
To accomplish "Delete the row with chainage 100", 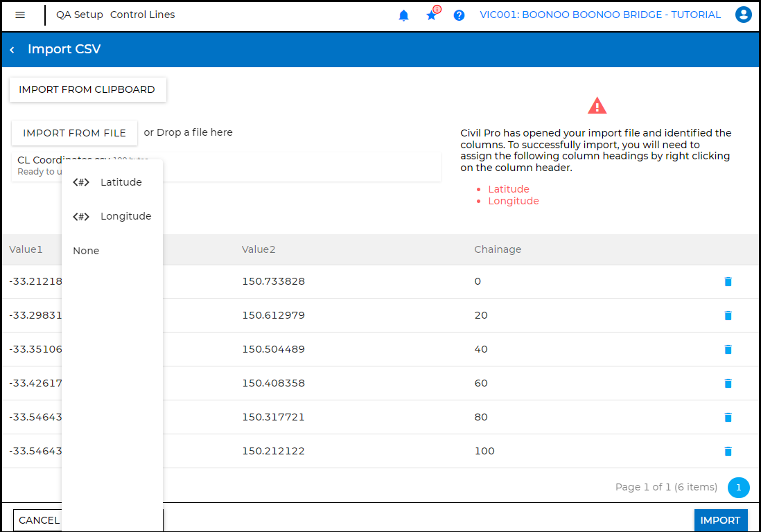I will click(728, 452).
